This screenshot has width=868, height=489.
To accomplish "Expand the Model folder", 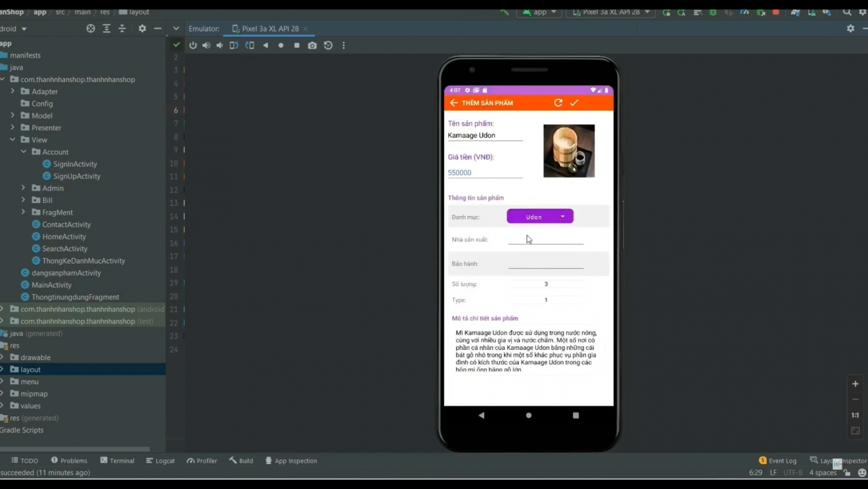I will (12, 115).
